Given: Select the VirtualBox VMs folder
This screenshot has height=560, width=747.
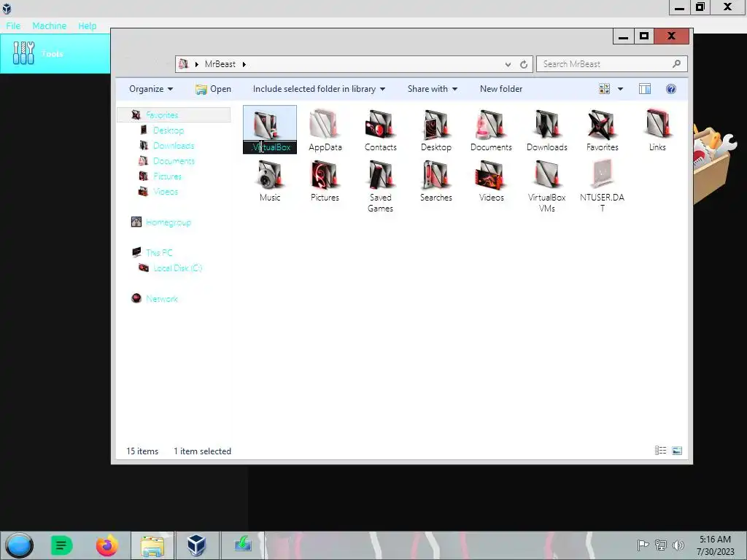Looking at the screenshot, I should point(547,186).
